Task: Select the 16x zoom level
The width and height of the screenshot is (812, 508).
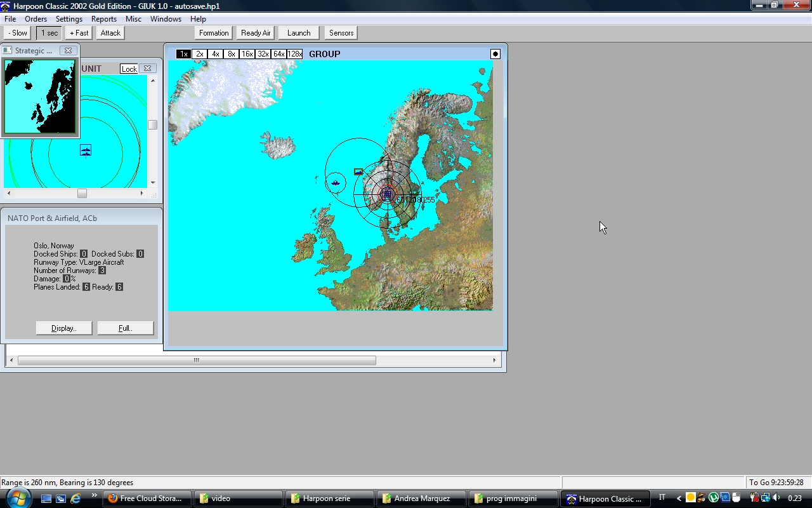Action: click(x=247, y=54)
